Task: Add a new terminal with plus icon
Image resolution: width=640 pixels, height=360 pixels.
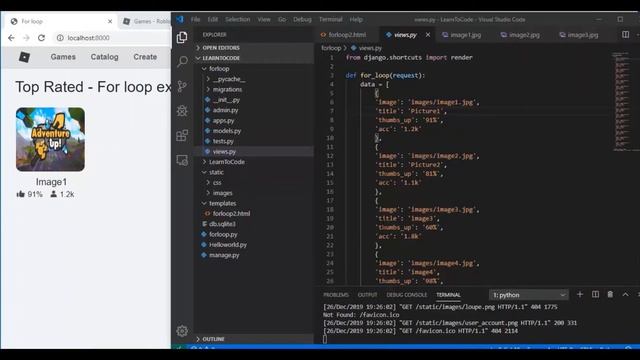Action: [580, 294]
